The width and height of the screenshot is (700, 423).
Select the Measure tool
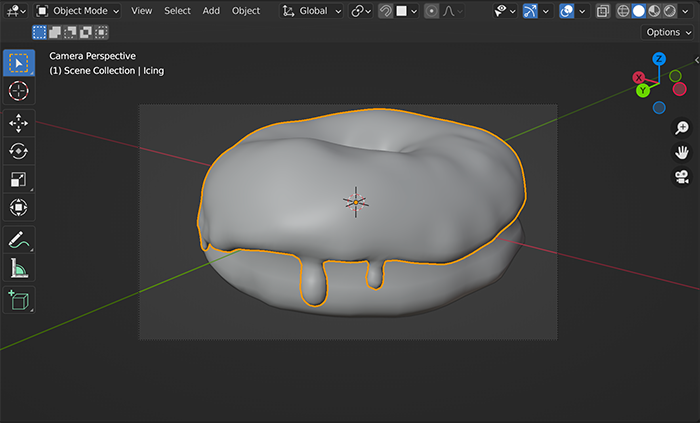[x=19, y=268]
